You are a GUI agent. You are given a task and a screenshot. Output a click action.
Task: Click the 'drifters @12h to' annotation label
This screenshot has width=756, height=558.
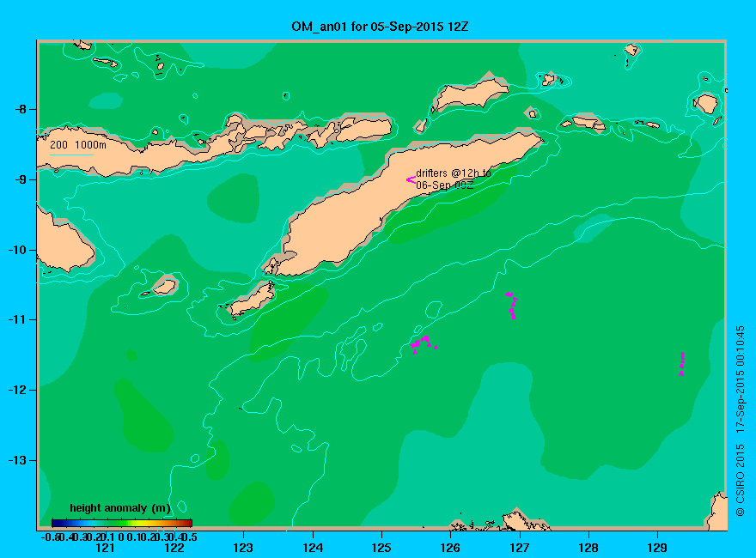click(x=454, y=173)
